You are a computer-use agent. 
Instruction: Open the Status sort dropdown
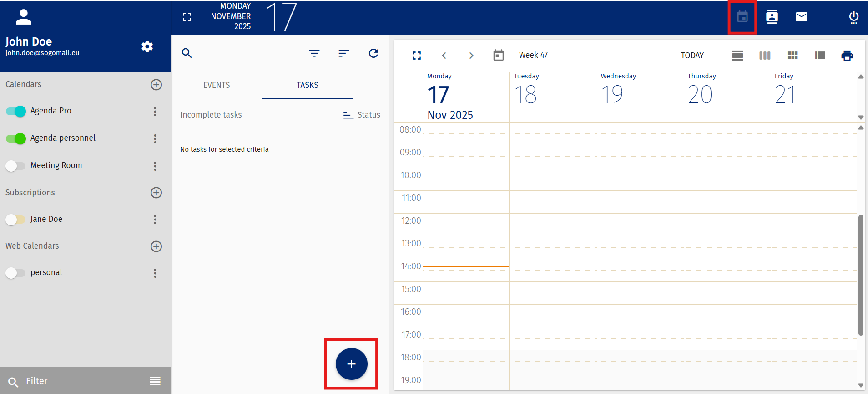[362, 115]
